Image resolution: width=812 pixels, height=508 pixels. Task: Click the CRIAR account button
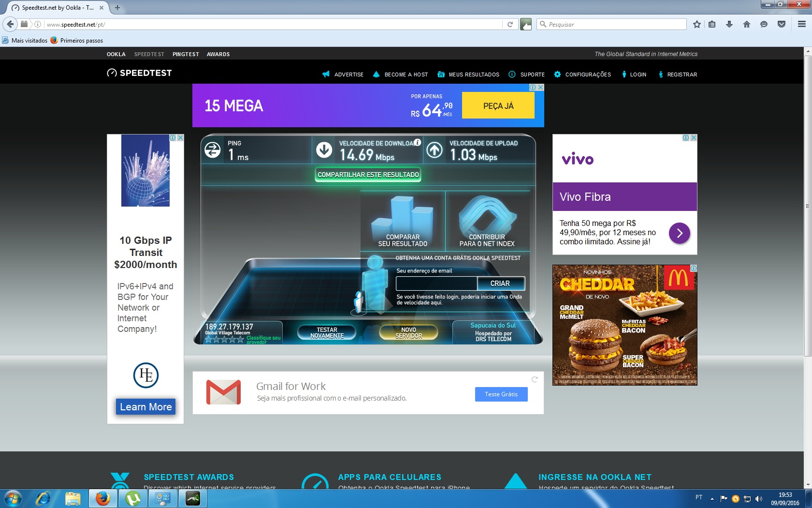click(500, 284)
